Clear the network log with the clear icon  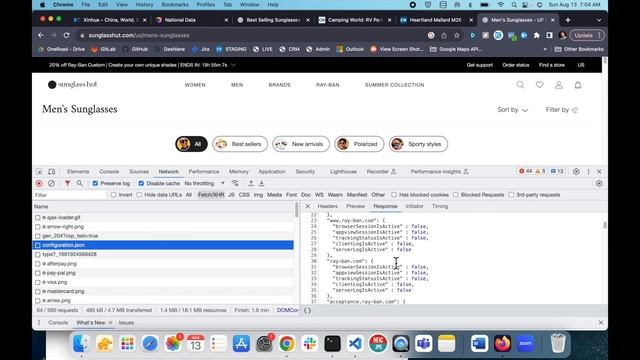pyautogui.click(x=51, y=184)
